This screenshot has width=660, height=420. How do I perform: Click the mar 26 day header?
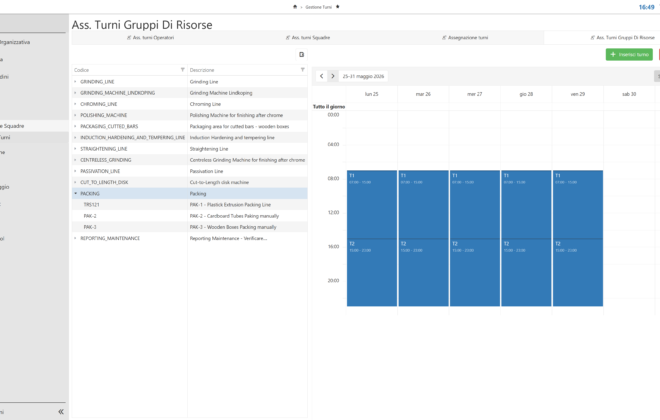click(423, 94)
